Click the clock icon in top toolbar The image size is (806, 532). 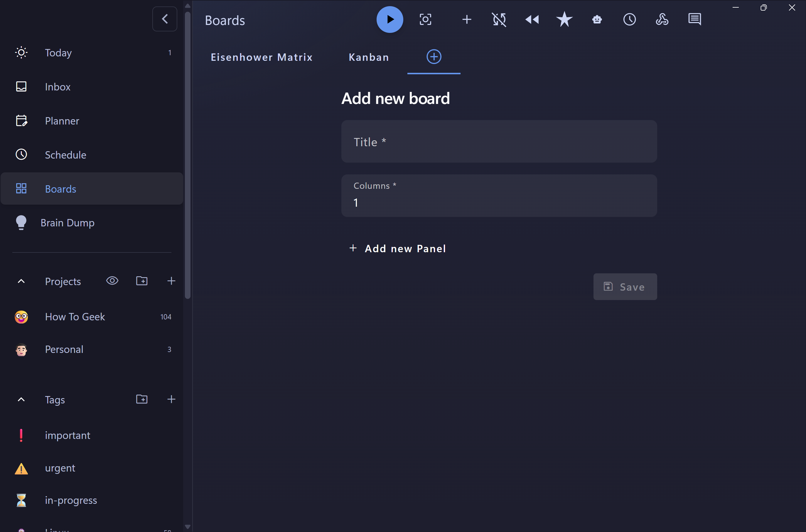tap(630, 19)
